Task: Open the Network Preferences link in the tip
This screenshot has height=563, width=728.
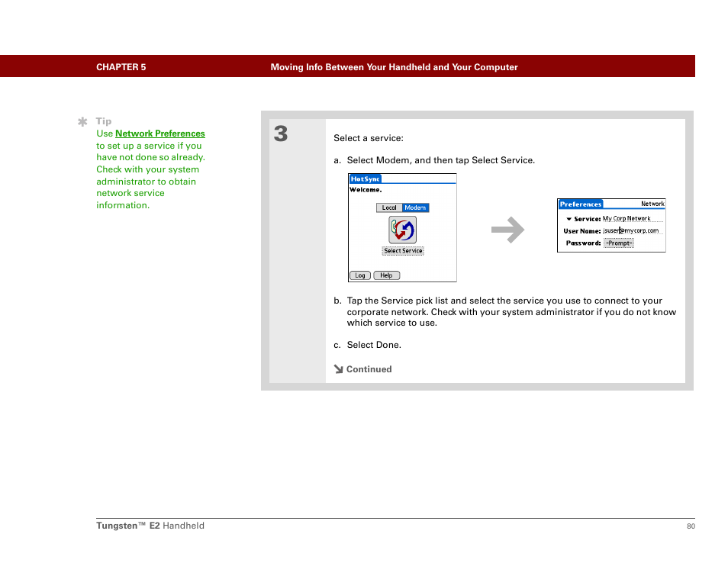Action: (159, 134)
